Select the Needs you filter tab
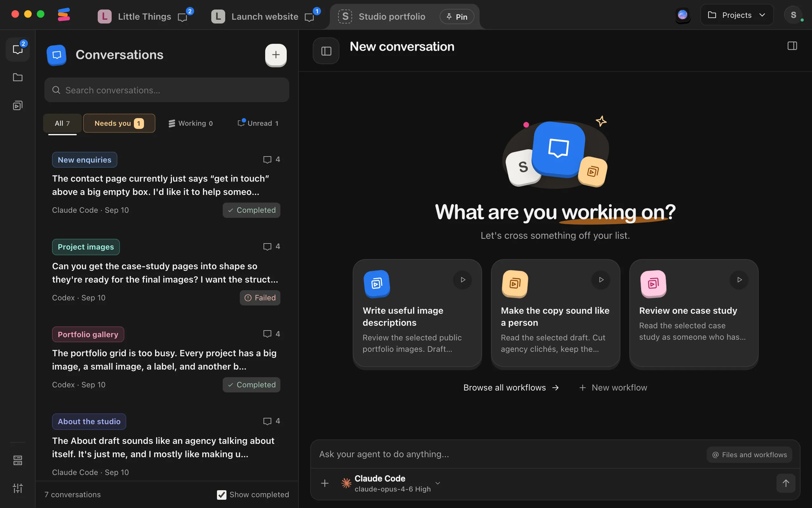Image resolution: width=812 pixels, height=508 pixels. point(119,123)
